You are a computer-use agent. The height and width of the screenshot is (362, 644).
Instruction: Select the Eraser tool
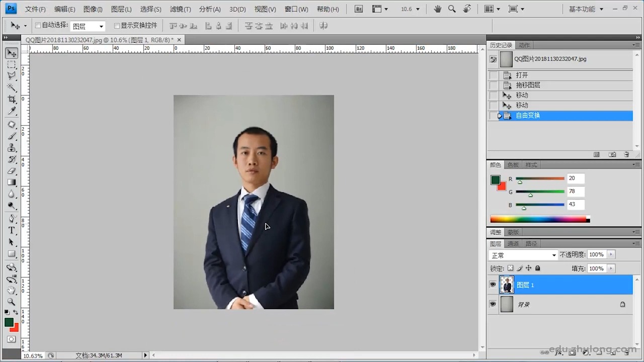click(x=12, y=170)
